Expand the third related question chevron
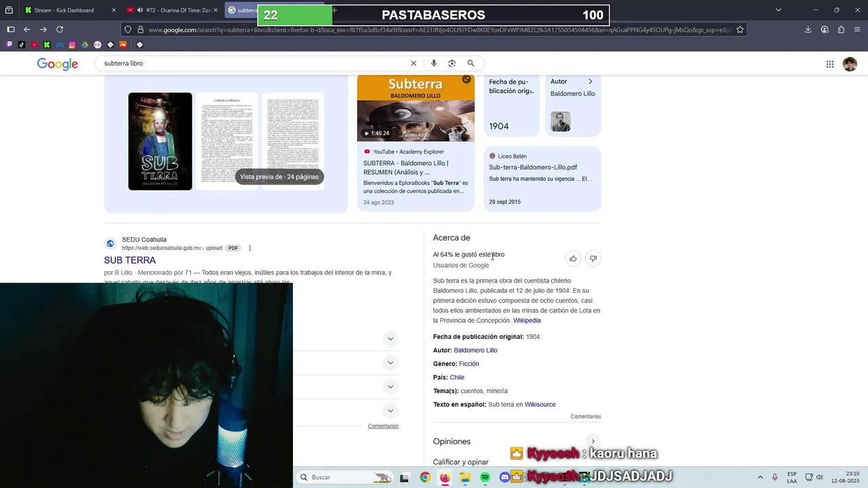The width and height of the screenshot is (868, 488). tap(391, 387)
